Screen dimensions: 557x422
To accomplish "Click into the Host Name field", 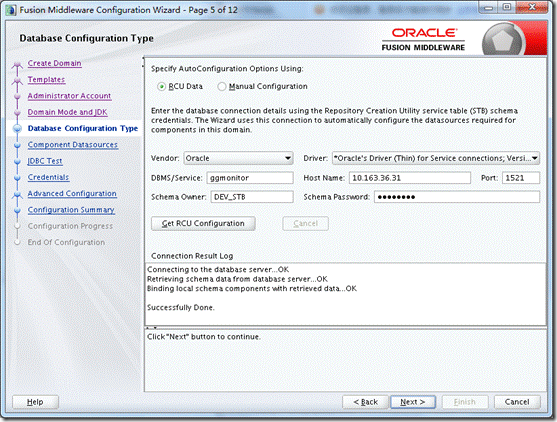I will (410, 178).
